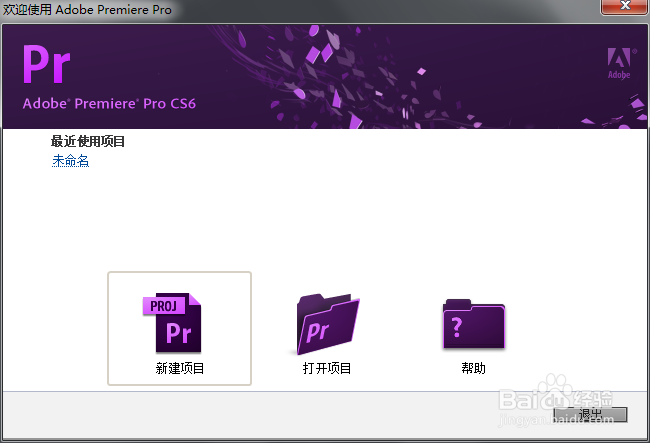650x443 pixels.
Task: Click the 打开项目 text label
Action: click(327, 368)
